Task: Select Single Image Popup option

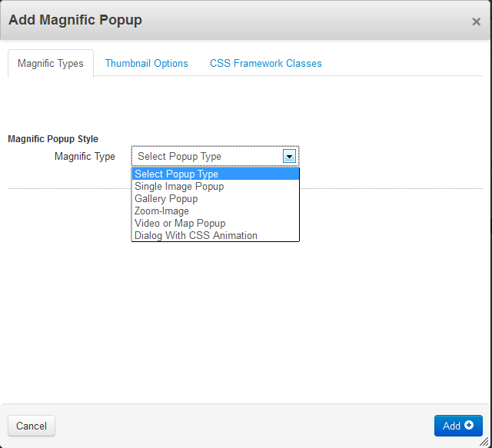Action: [x=215, y=187]
